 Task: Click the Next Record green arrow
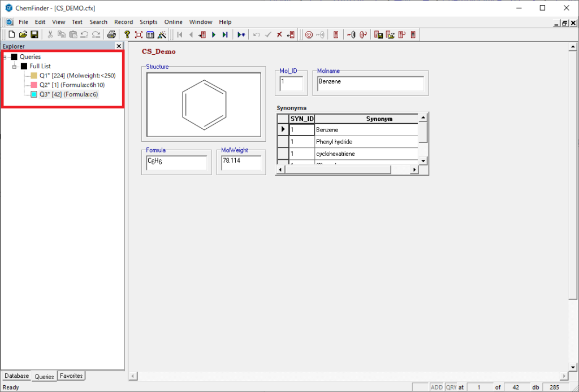(x=214, y=35)
